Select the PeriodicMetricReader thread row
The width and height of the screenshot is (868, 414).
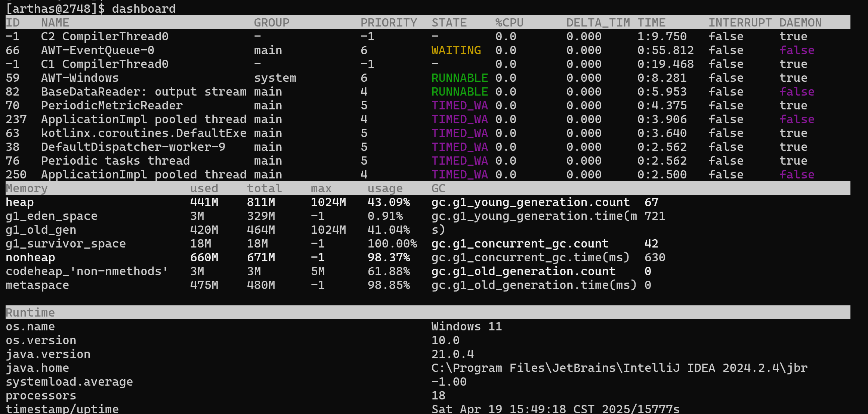pos(112,105)
